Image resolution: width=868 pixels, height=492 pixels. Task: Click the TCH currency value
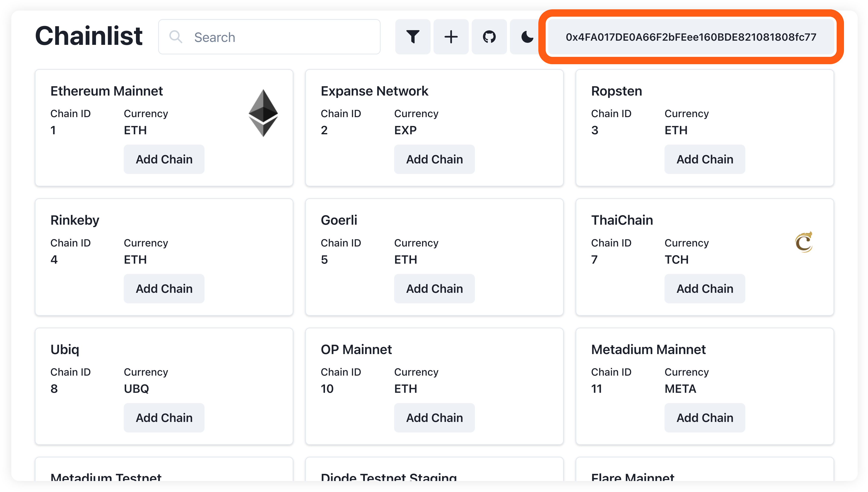pyautogui.click(x=676, y=259)
